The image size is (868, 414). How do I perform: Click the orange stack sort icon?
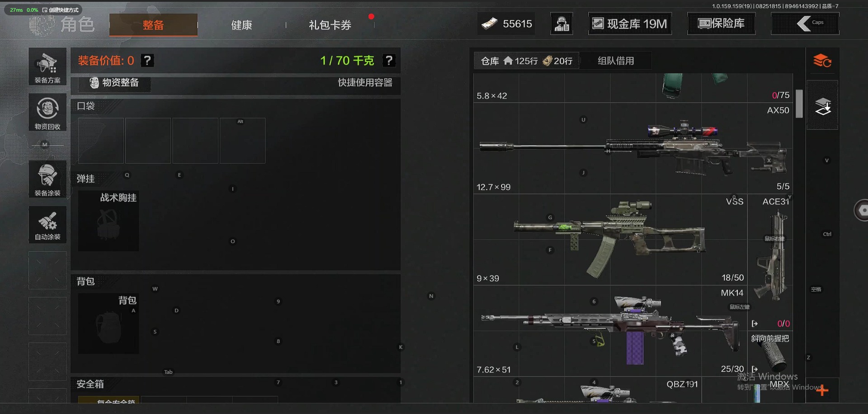[822, 61]
